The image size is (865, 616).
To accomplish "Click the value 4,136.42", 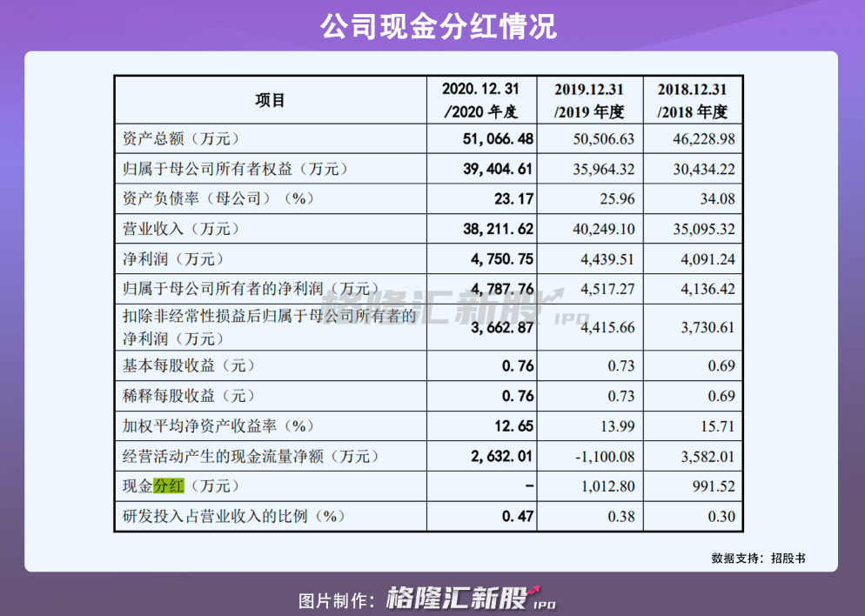I will (x=707, y=290).
